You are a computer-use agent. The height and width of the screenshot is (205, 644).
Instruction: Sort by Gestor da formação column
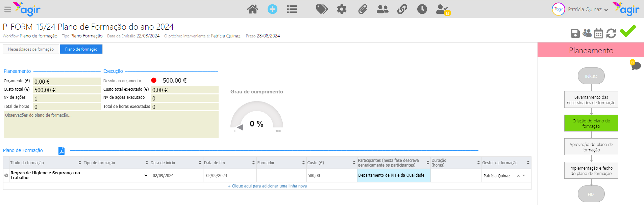(528, 163)
